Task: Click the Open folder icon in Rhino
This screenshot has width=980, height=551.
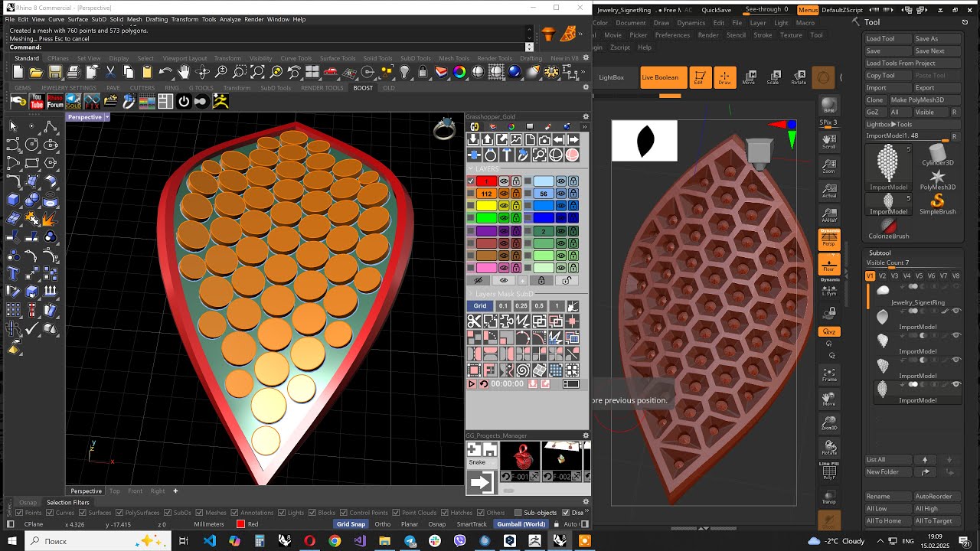Action: coord(37,72)
